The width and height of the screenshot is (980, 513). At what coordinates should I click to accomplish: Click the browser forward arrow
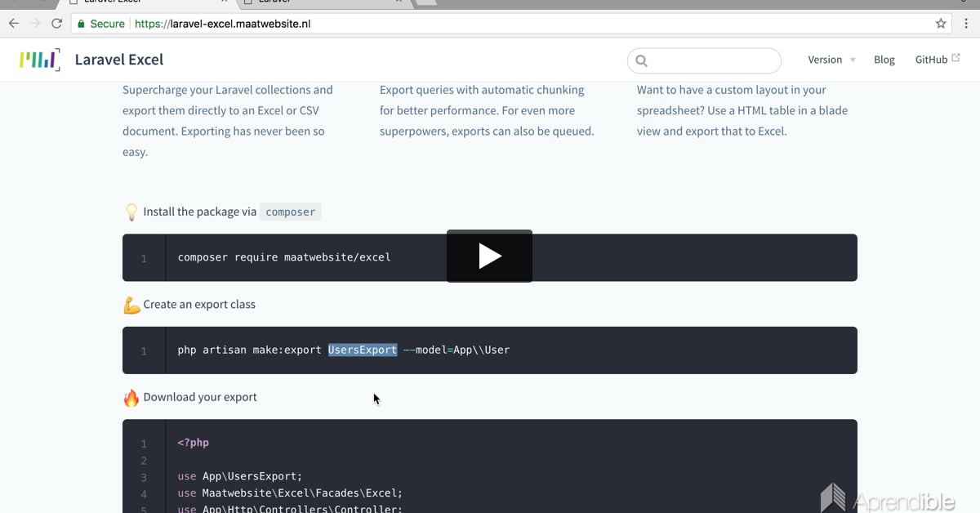pos(35,24)
